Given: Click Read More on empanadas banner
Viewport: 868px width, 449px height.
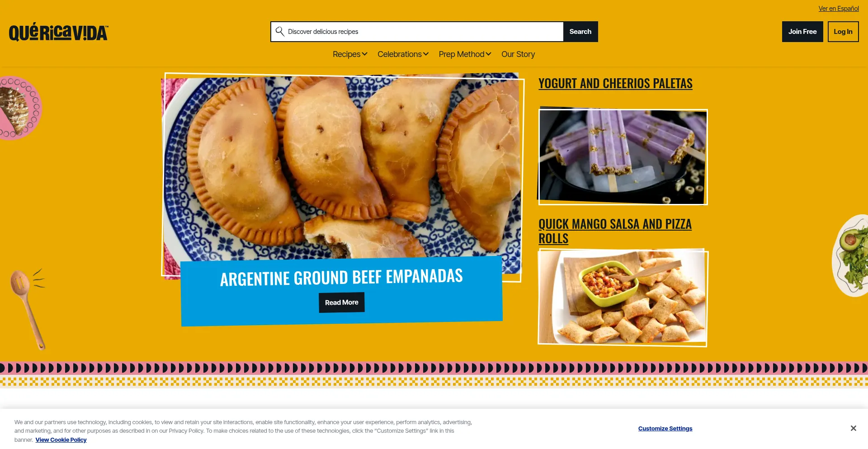Looking at the screenshot, I should (x=341, y=302).
